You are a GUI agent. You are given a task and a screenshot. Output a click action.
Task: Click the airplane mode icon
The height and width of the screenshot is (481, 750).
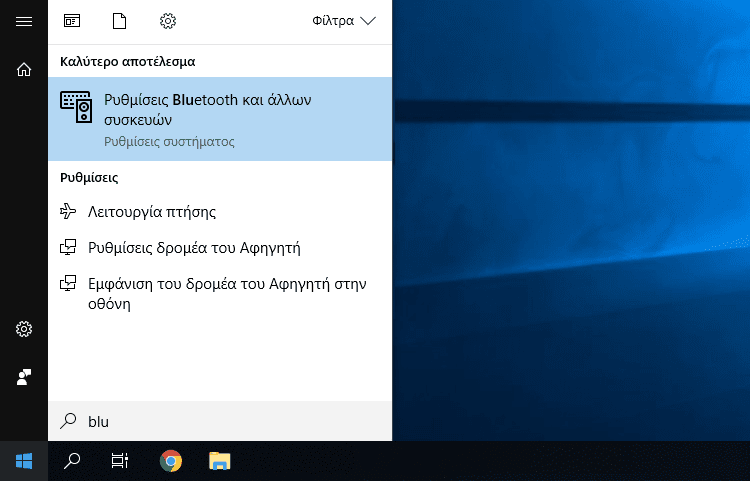click(68, 211)
